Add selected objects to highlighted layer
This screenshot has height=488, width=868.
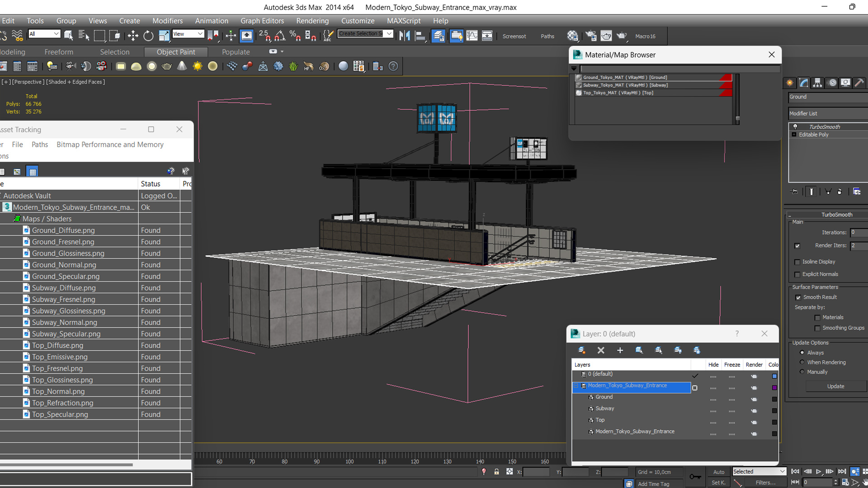(620, 350)
